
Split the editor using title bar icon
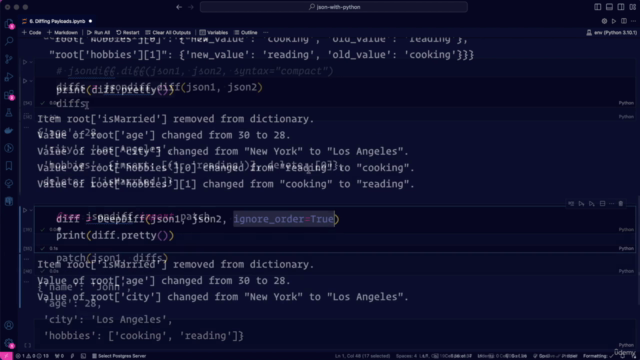[x=624, y=21]
